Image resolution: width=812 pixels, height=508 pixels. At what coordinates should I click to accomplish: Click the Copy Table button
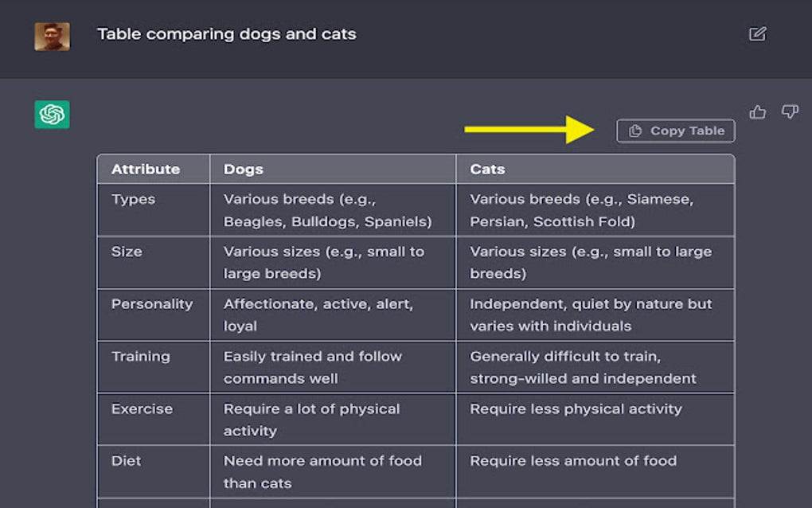(x=675, y=131)
